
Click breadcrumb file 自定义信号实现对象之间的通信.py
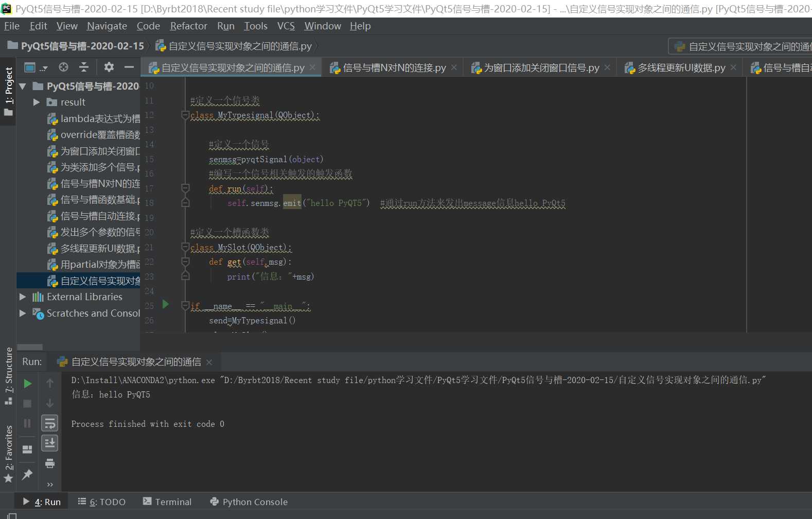click(234, 46)
